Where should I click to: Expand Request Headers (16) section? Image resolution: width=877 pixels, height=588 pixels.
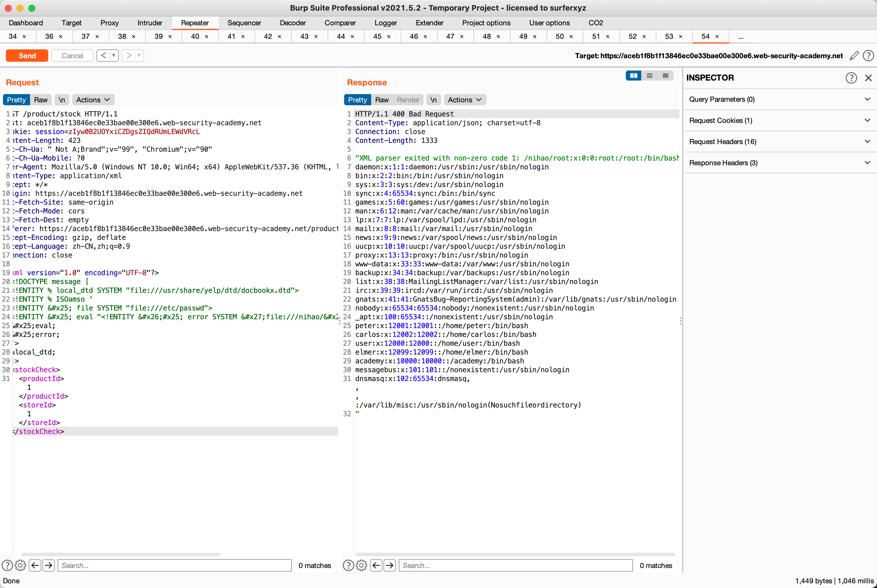point(780,141)
